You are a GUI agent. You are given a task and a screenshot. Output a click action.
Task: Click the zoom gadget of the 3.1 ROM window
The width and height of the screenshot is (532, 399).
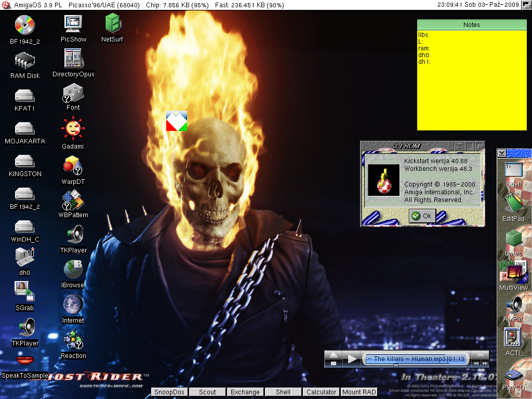(x=470, y=146)
